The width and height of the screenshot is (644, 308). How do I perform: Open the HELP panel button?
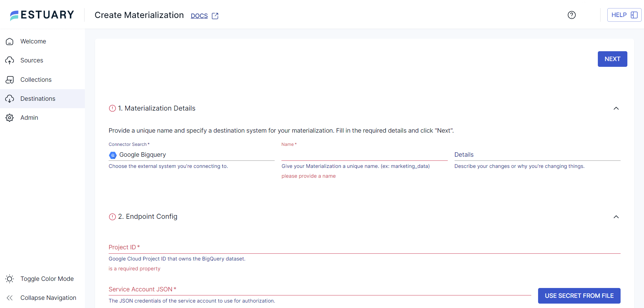pyautogui.click(x=624, y=15)
